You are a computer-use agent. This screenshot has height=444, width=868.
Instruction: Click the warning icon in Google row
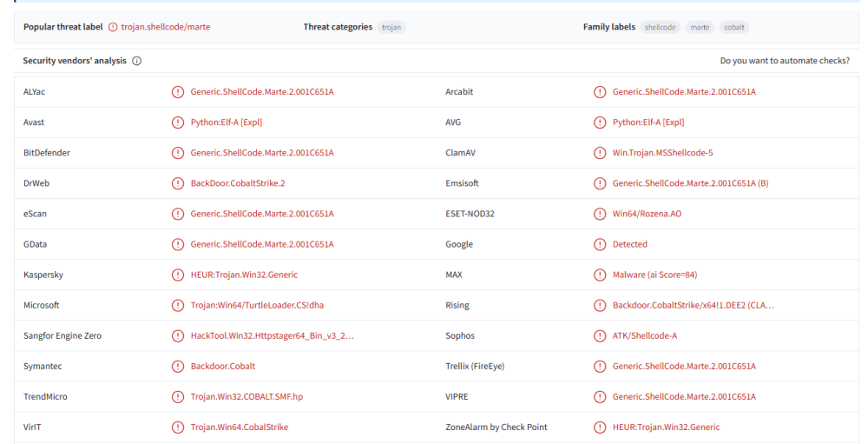click(600, 244)
